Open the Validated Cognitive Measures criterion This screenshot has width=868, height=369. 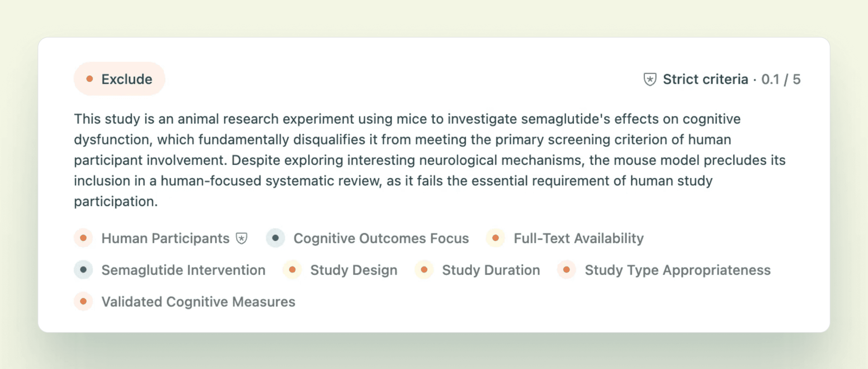coord(198,302)
